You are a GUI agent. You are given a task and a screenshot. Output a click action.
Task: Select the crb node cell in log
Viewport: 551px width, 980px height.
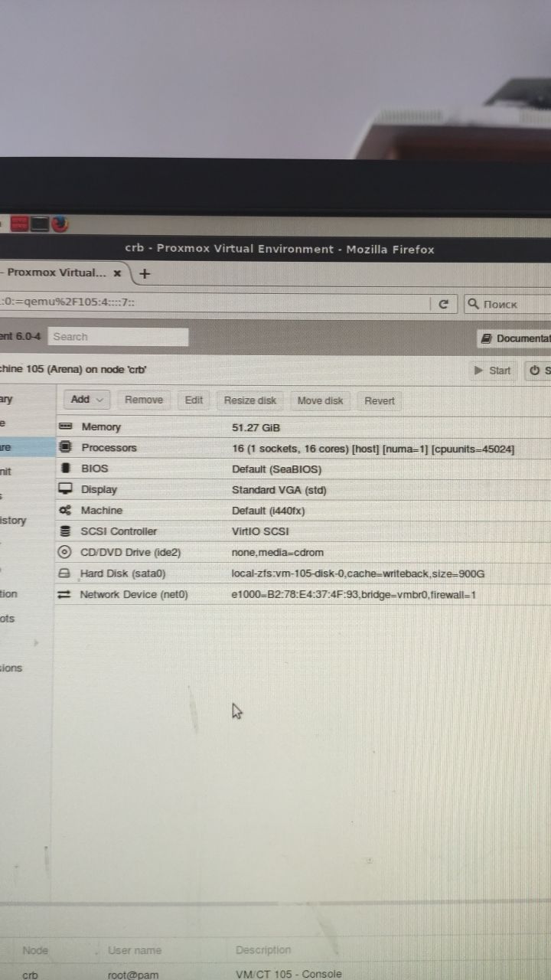click(x=31, y=975)
